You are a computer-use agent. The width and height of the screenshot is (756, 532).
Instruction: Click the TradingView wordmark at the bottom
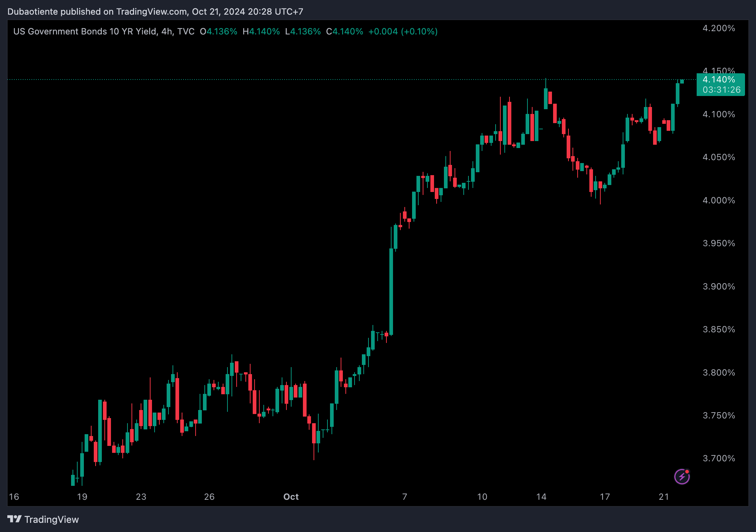click(x=52, y=520)
